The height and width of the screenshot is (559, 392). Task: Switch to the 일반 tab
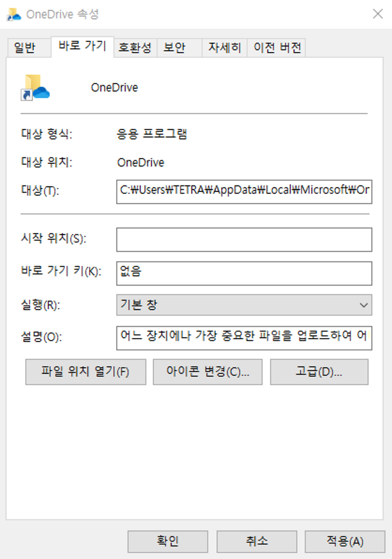28,48
